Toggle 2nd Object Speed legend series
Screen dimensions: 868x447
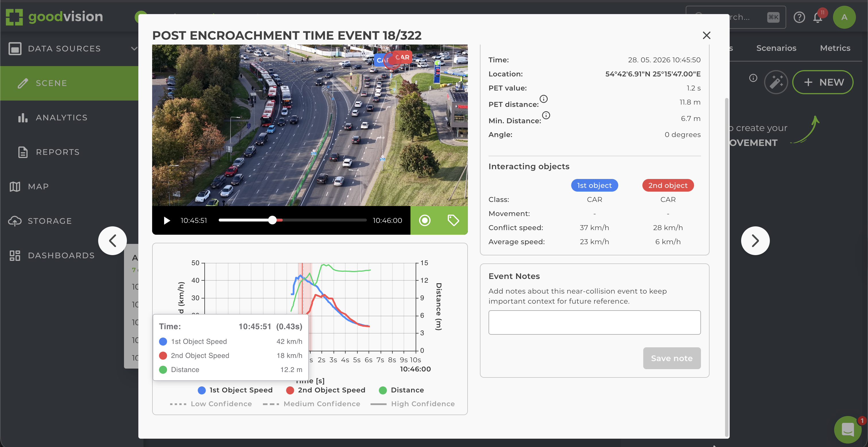coord(325,390)
